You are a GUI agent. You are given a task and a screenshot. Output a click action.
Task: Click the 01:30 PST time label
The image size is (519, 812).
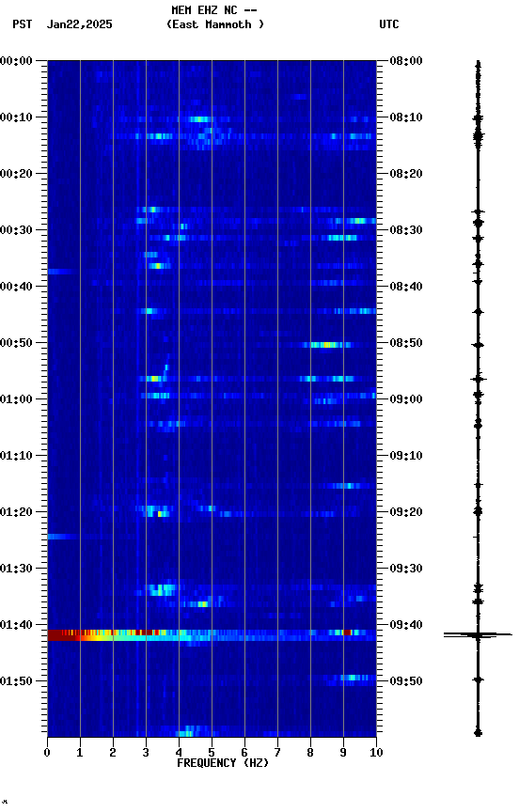click(x=16, y=569)
